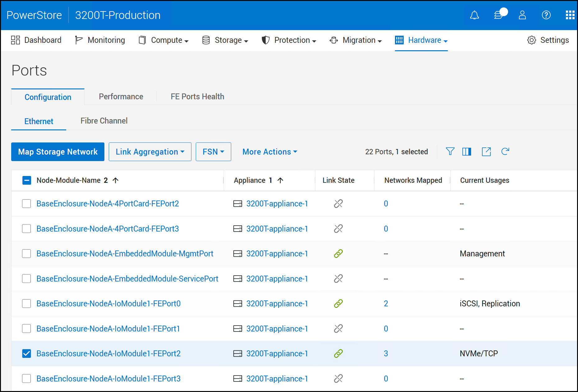Click appliance icon in 4PortCard-FEPort3 row
Image resolution: width=578 pixels, height=392 pixels.
(x=238, y=229)
